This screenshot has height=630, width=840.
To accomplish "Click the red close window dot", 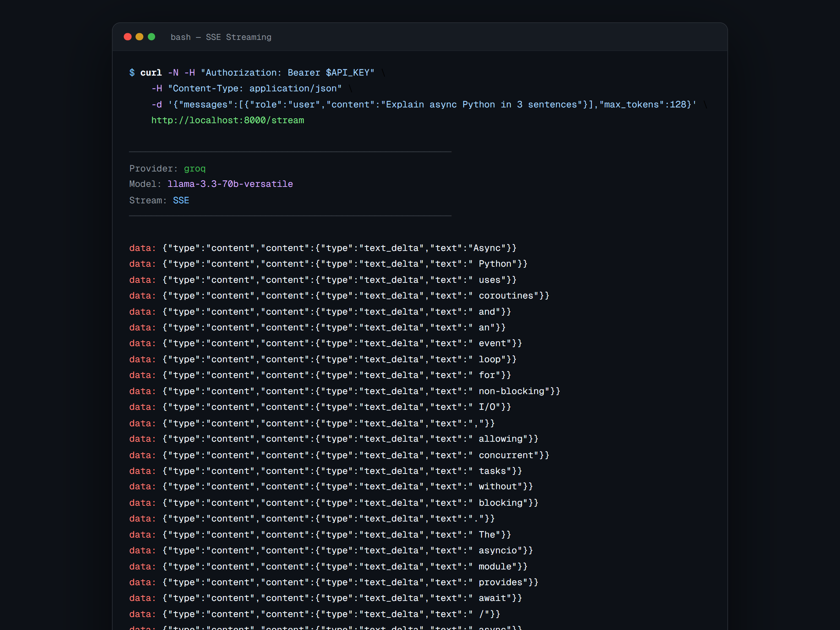I will tap(128, 37).
